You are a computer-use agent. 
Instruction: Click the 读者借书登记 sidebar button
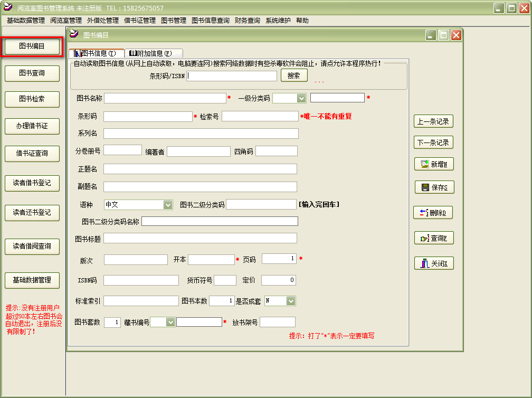[x=32, y=183]
